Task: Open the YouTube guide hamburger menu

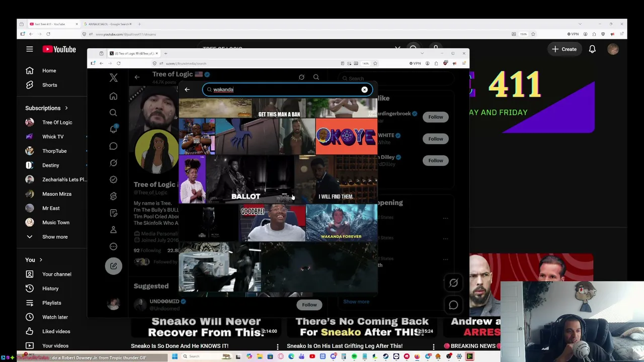Action: coord(30,49)
